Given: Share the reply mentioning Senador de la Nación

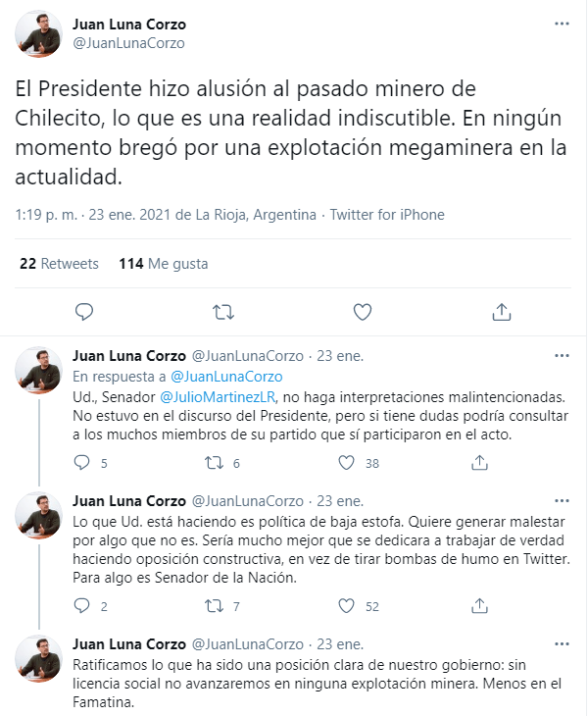Looking at the screenshot, I should tap(479, 606).
